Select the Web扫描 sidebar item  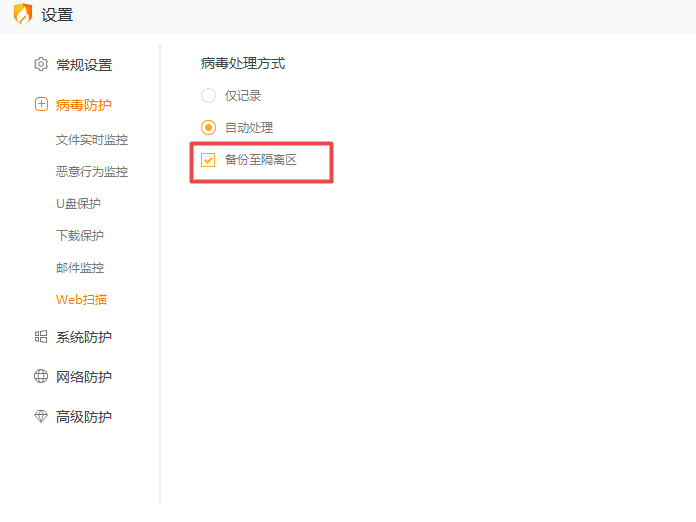[81, 300]
